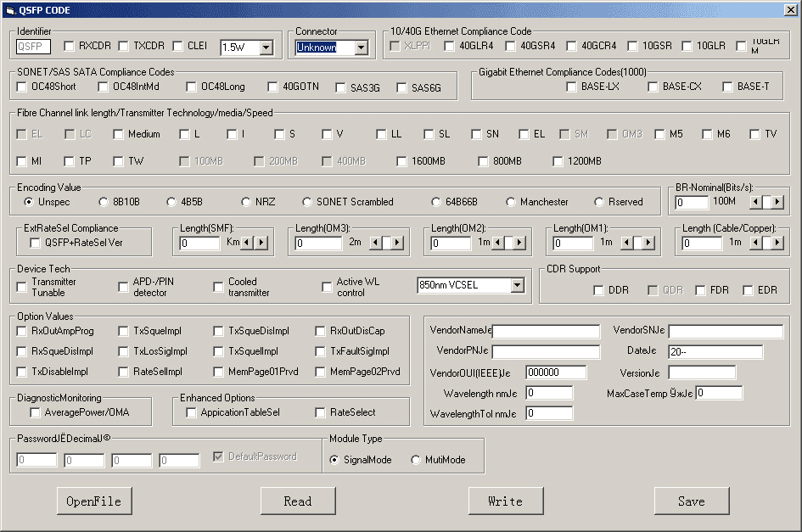Click left arrow of Length(OM2) scroller
The width and height of the screenshot is (802, 532).
(496, 243)
